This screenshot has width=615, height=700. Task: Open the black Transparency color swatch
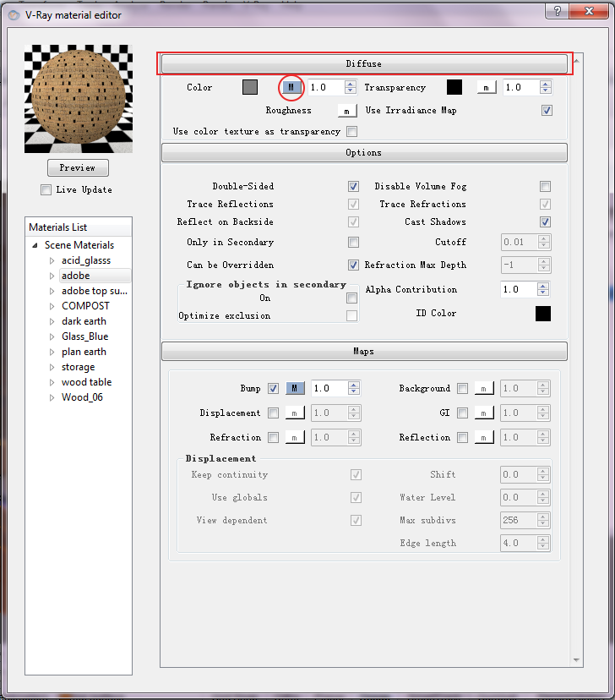coord(454,88)
